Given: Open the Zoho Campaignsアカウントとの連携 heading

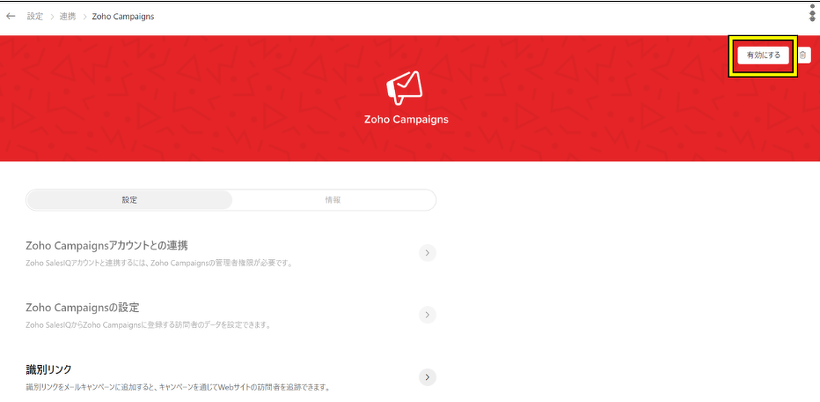Looking at the screenshot, I should (107, 245).
